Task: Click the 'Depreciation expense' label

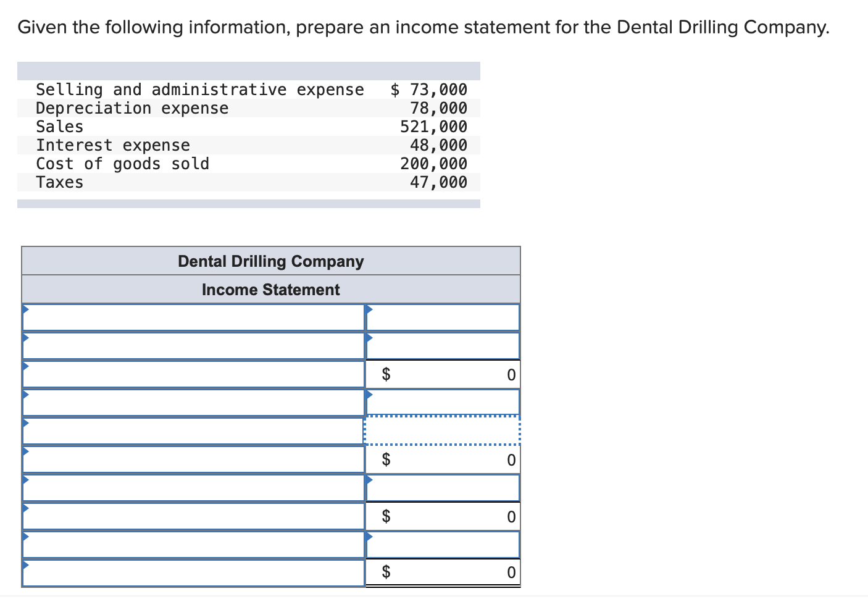Action: pos(132,108)
